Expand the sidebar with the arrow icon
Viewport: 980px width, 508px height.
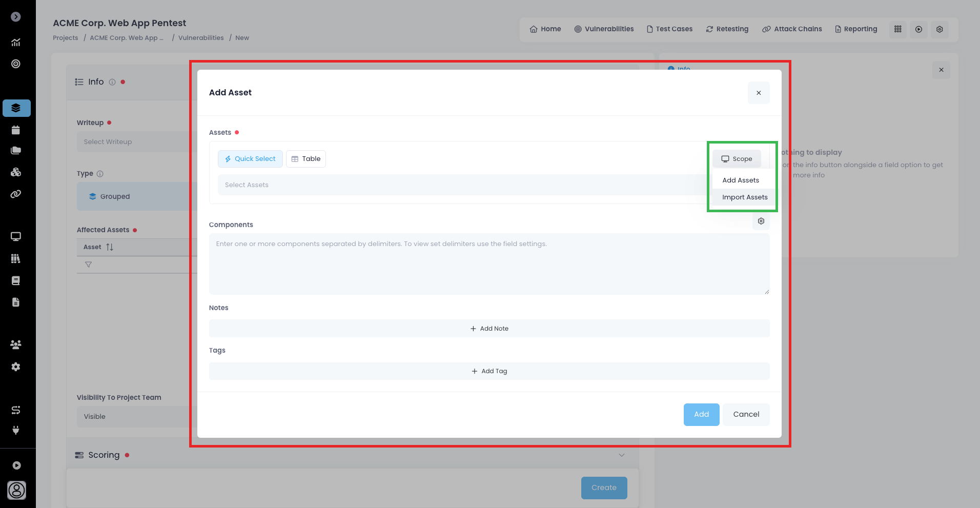[x=16, y=17]
